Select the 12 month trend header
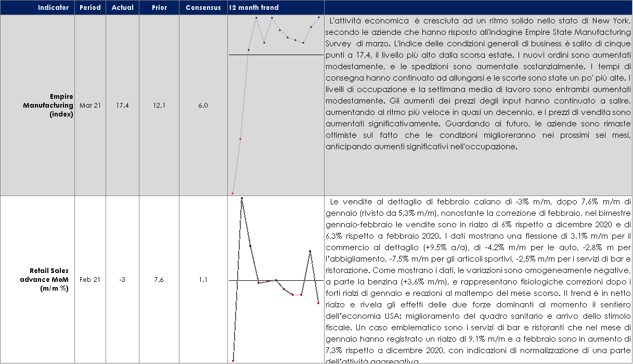Screen dimensions: 633x364 pyautogui.click(x=254, y=8)
